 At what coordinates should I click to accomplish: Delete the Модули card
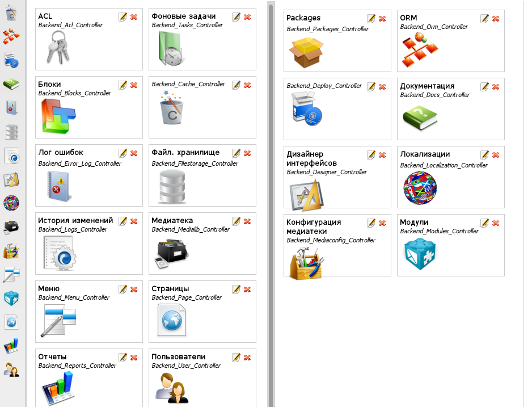(x=496, y=223)
